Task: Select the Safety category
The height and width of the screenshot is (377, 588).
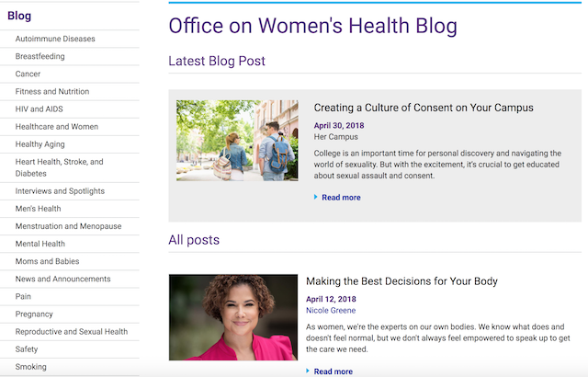Action: [x=27, y=349]
